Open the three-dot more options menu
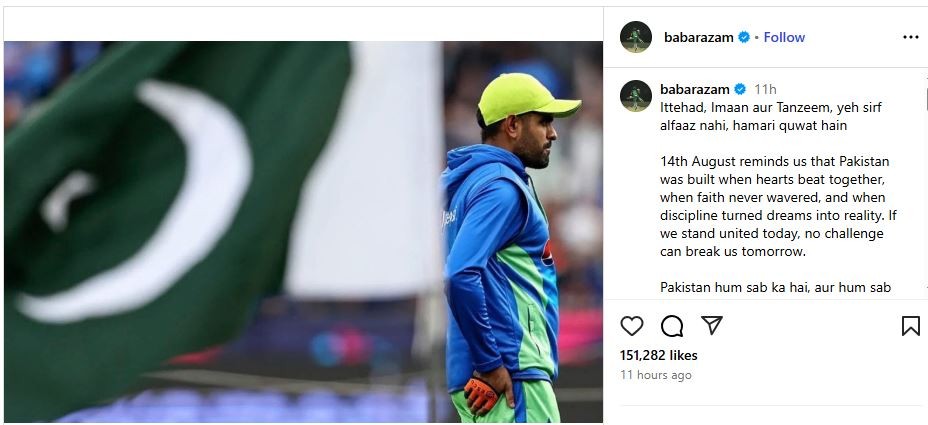This screenshot has width=928, height=425. (910, 37)
